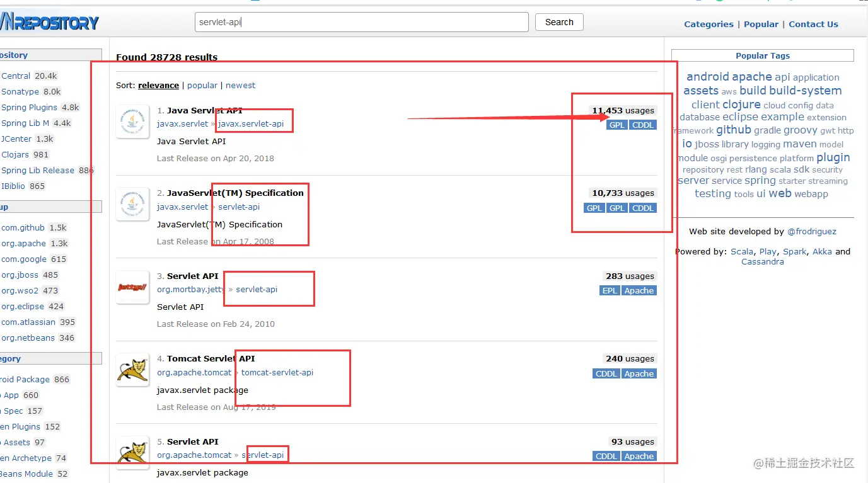Viewport: 868px width, 483px height.
Task: Click the JavaServlet(TM) Specification thumbnail icon
Action: 132,204
